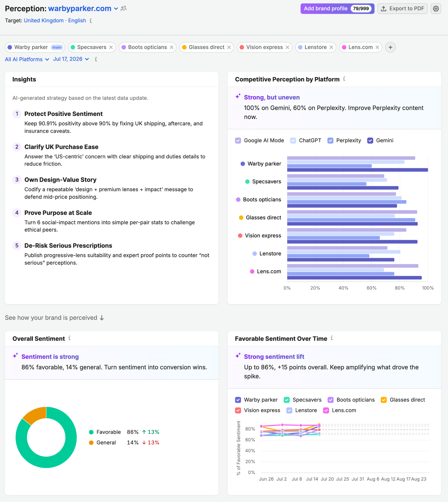Toggle the Gemini checkbox

tap(370, 140)
